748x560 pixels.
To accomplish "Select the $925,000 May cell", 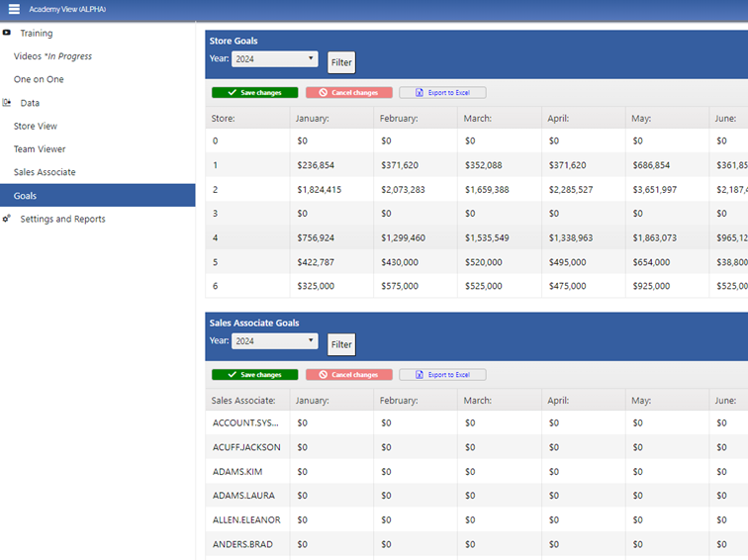I will pos(668,286).
